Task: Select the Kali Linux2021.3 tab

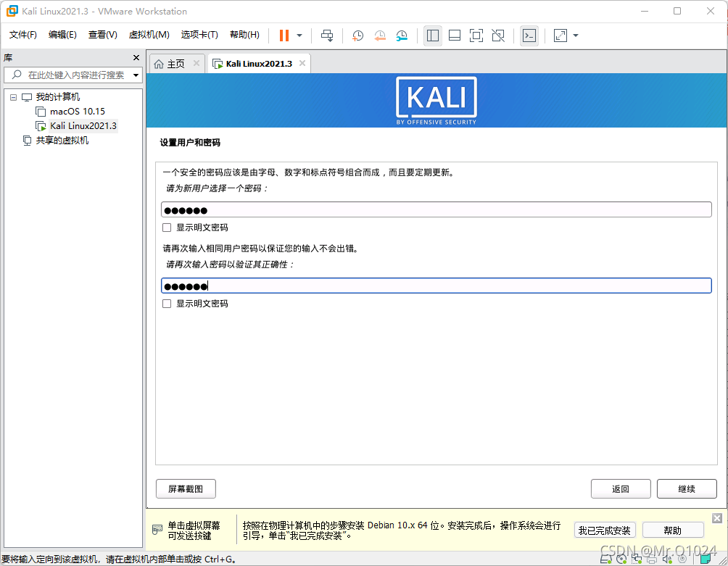Action: pos(259,64)
